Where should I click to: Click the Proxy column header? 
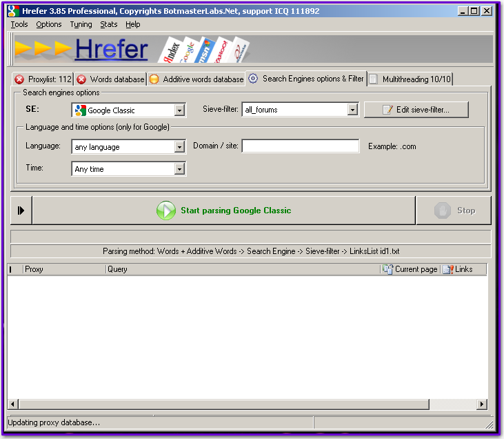click(x=64, y=269)
